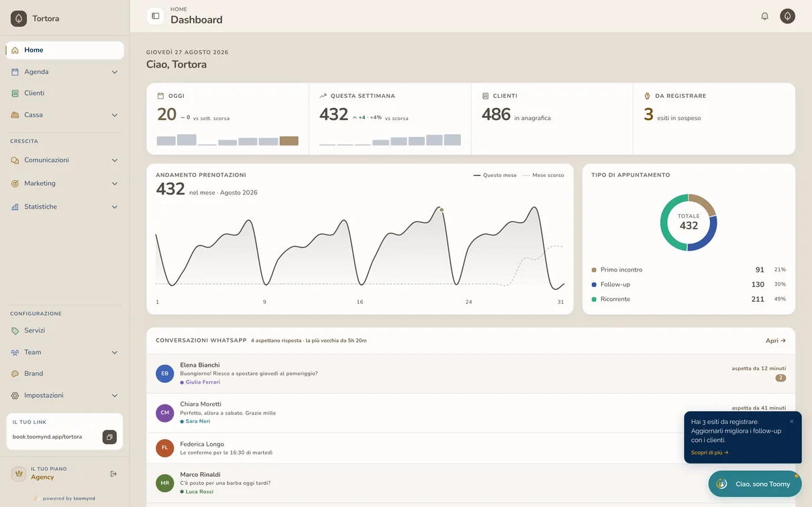Image resolution: width=812 pixels, height=507 pixels.
Task: Click the Follow-up color dot
Action: click(594, 284)
